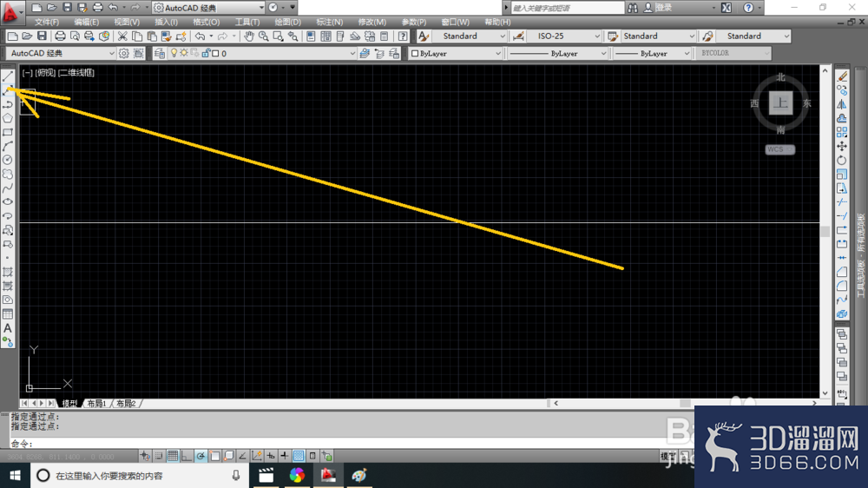The width and height of the screenshot is (868, 488).
Task: Select the Circle draw tool
Action: (x=8, y=160)
